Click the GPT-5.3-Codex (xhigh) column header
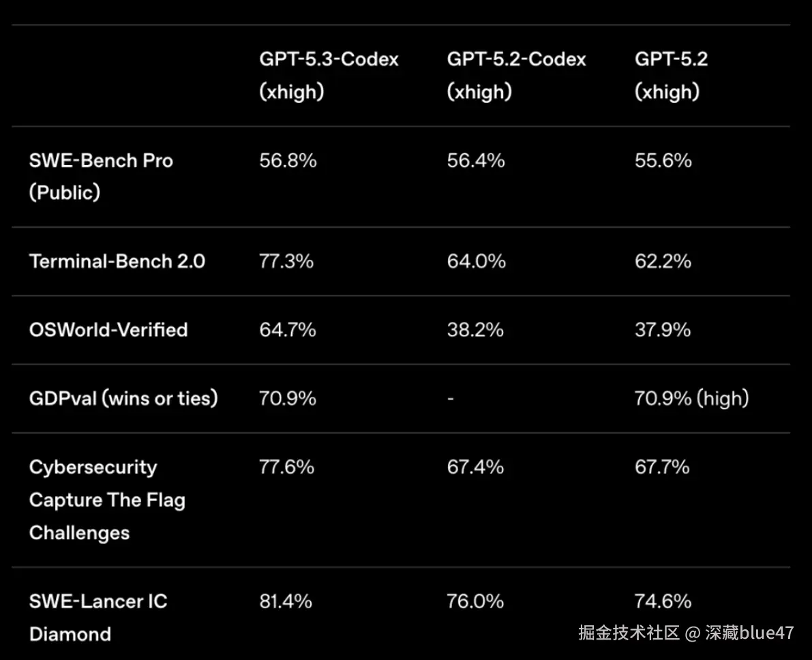Image resolution: width=812 pixels, height=660 pixels. pyautogui.click(x=329, y=75)
